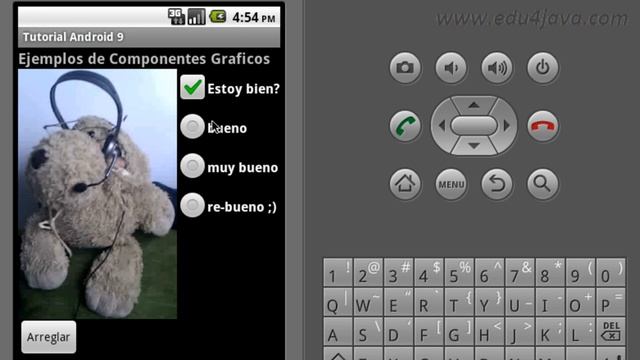Choose the "re-bueno ;)" radio option

pos(192,205)
